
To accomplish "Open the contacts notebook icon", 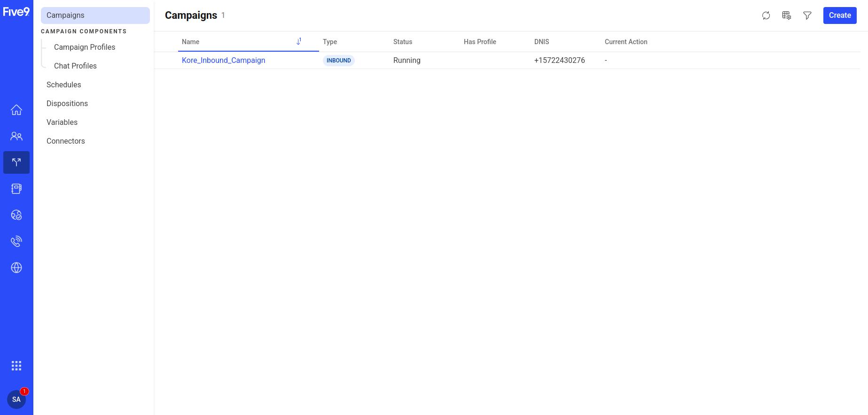I will click(x=16, y=189).
